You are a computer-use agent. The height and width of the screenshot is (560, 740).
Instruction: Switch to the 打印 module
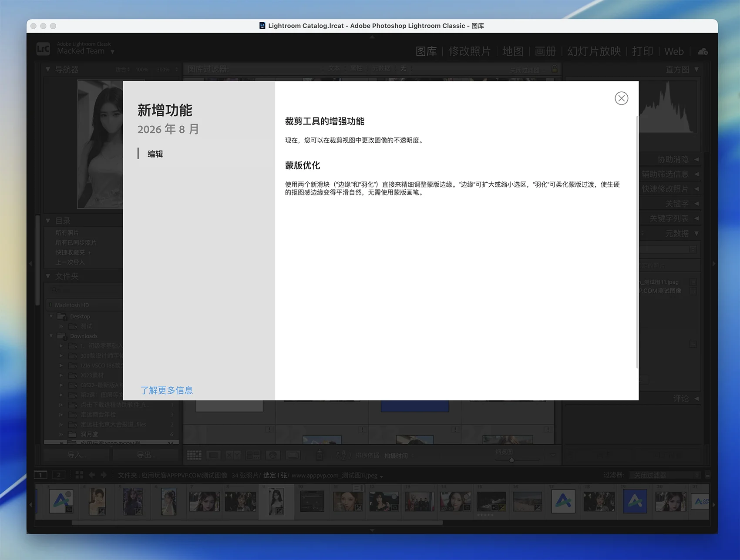[x=642, y=51]
